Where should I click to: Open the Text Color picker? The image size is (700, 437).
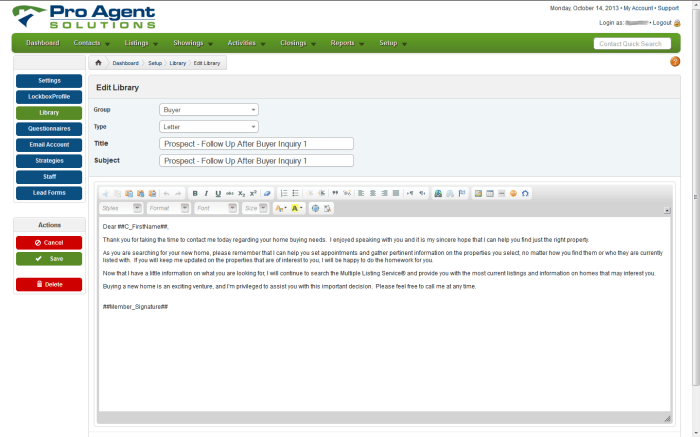point(281,208)
